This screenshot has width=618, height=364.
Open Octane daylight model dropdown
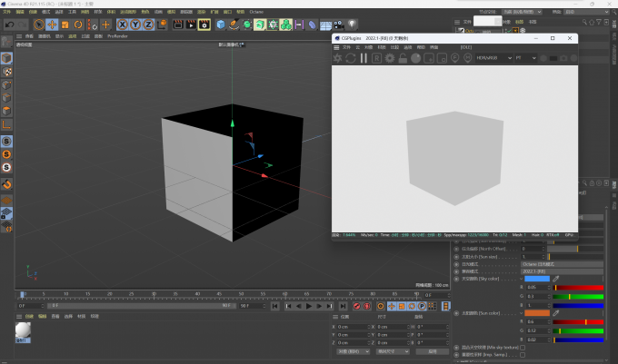point(562,264)
